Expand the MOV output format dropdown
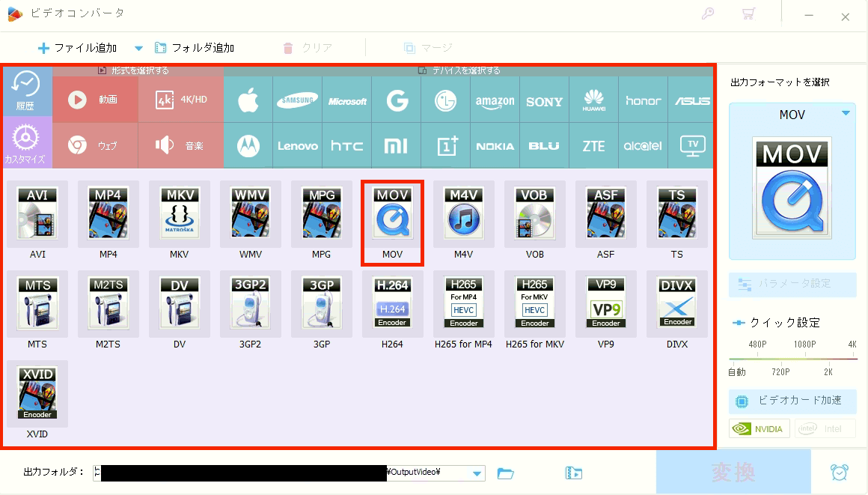 click(846, 113)
